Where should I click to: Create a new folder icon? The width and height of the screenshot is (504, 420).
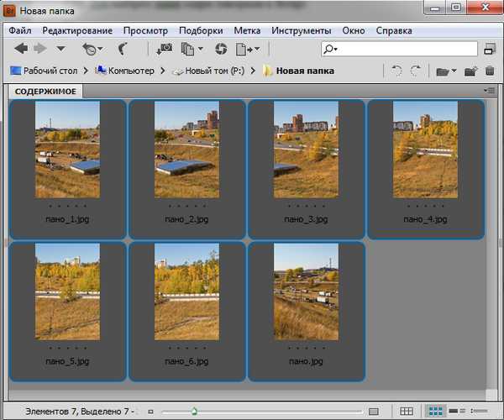(x=471, y=71)
